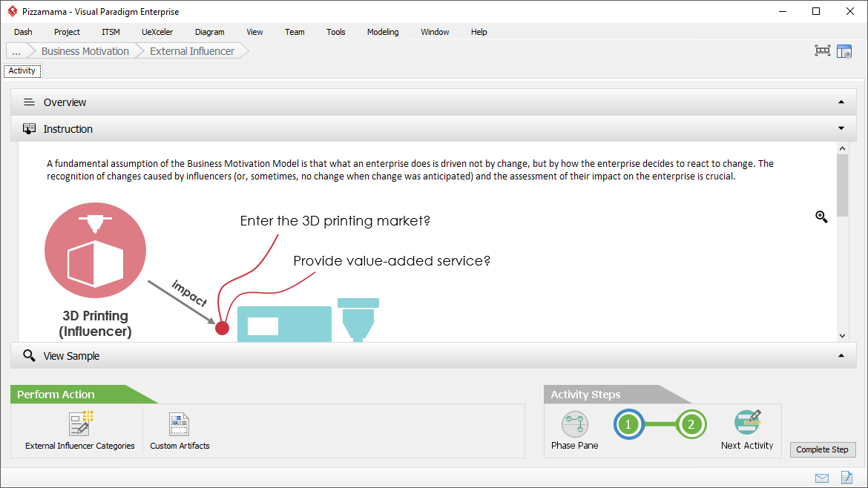Select step 1 circle in Activity Steps
This screenshot has height=488, width=868.
628,425
